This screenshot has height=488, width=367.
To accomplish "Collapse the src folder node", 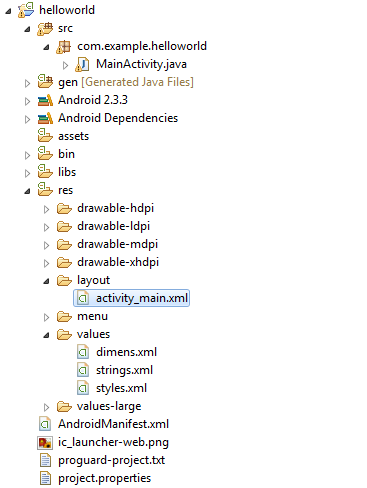I will 28,30.
